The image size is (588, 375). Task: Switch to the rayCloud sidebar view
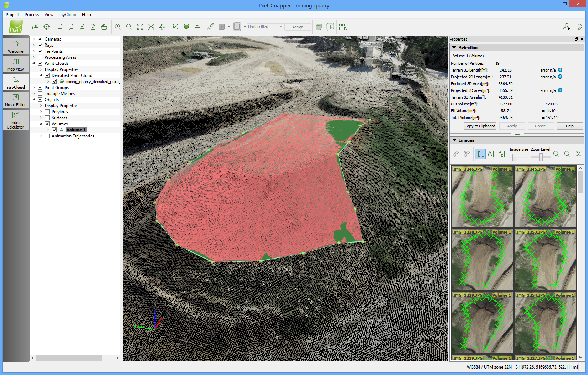click(16, 82)
